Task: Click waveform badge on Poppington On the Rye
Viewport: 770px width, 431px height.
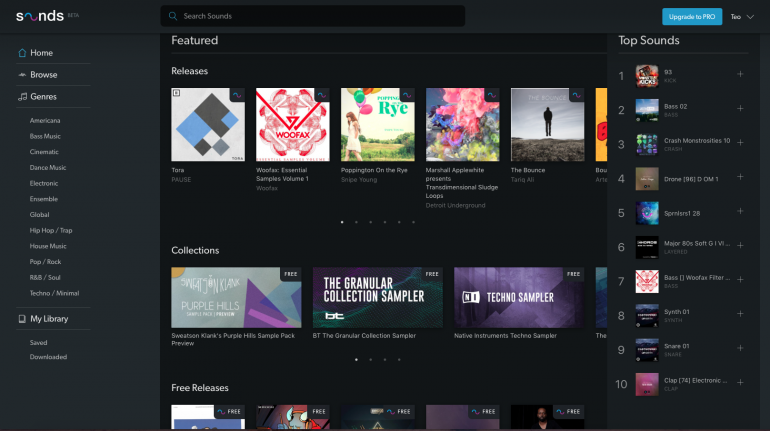Action: tap(407, 95)
